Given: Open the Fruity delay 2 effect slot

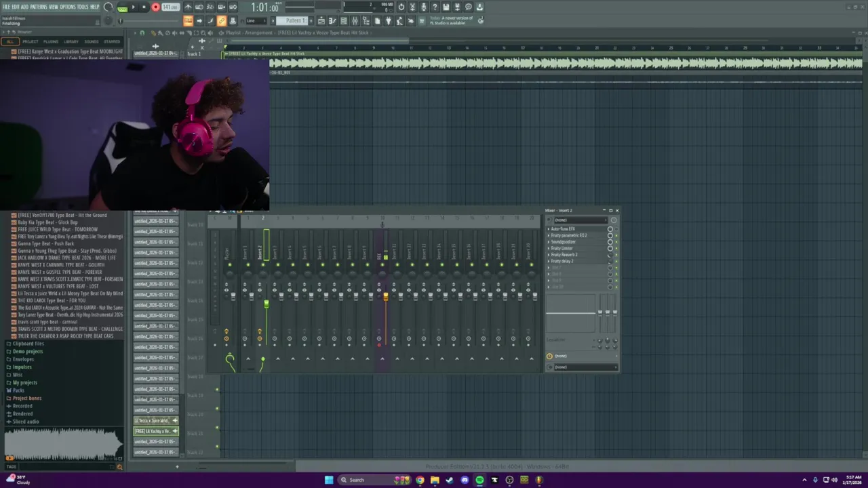Looking at the screenshot, I should (x=562, y=261).
